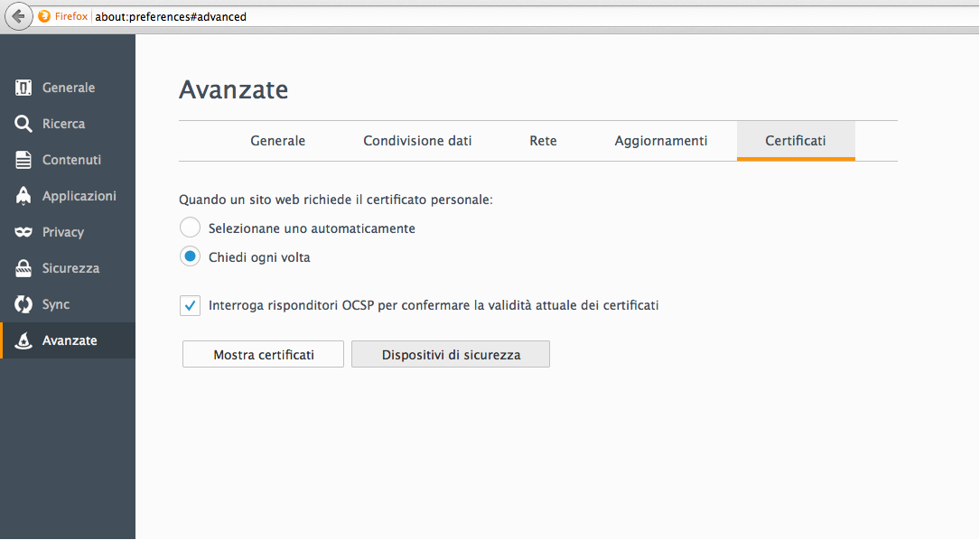Screen dimensions: 980x540
Task: Choose "Chiedi ogni volta" radio button
Action: point(190,256)
